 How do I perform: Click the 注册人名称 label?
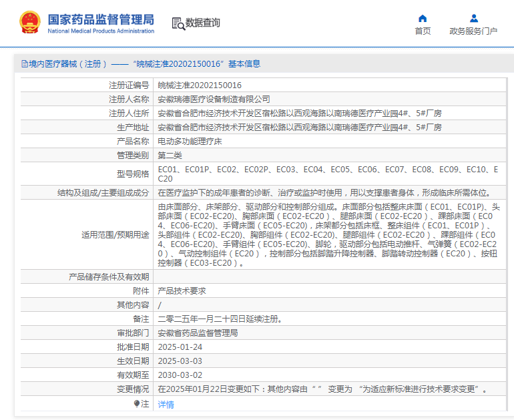pyautogui.click(x=129, y=99)
